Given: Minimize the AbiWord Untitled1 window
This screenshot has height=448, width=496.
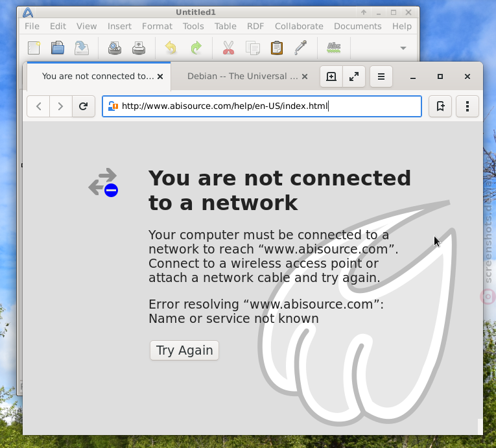Looking at the screenshot, I should (379, 12).
